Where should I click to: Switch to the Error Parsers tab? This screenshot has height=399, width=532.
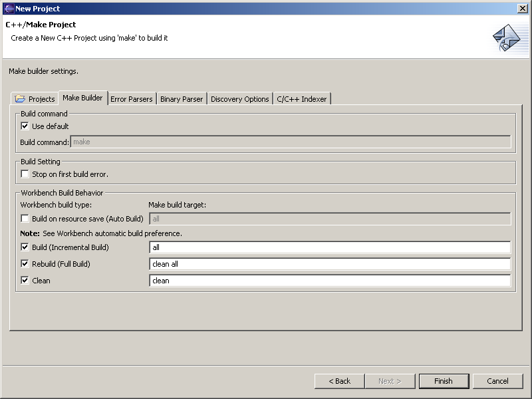coord(131,99)
